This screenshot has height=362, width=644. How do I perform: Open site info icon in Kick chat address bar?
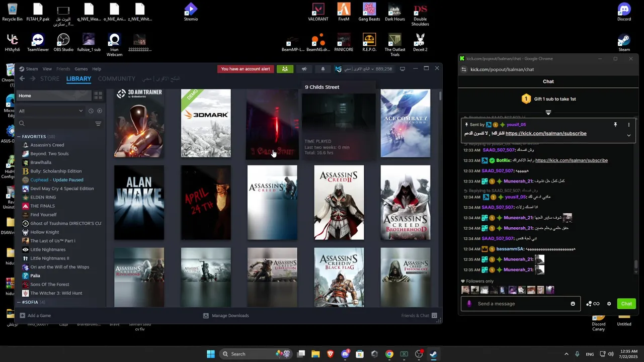[464, 69]
